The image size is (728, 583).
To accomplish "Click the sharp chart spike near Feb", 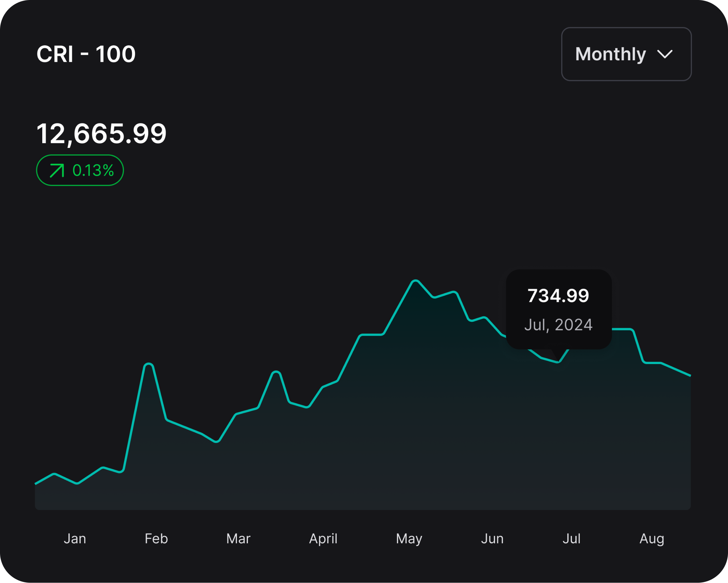I will point(149,364).
